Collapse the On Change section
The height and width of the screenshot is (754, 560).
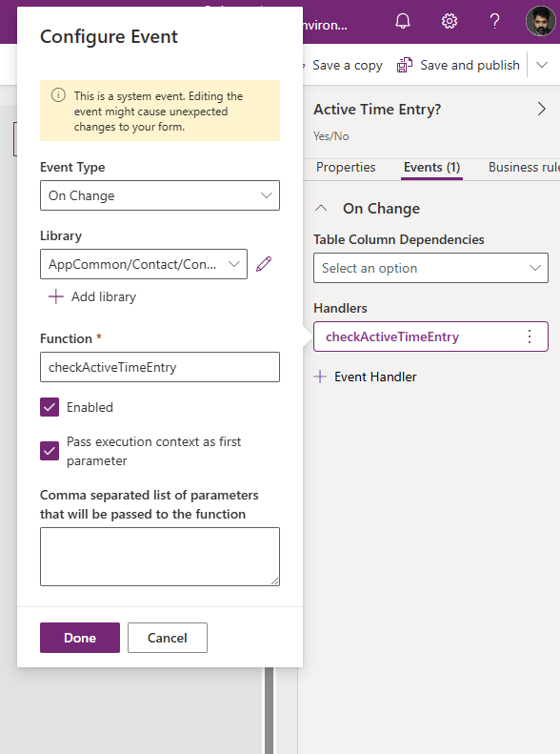click(321, 208)
